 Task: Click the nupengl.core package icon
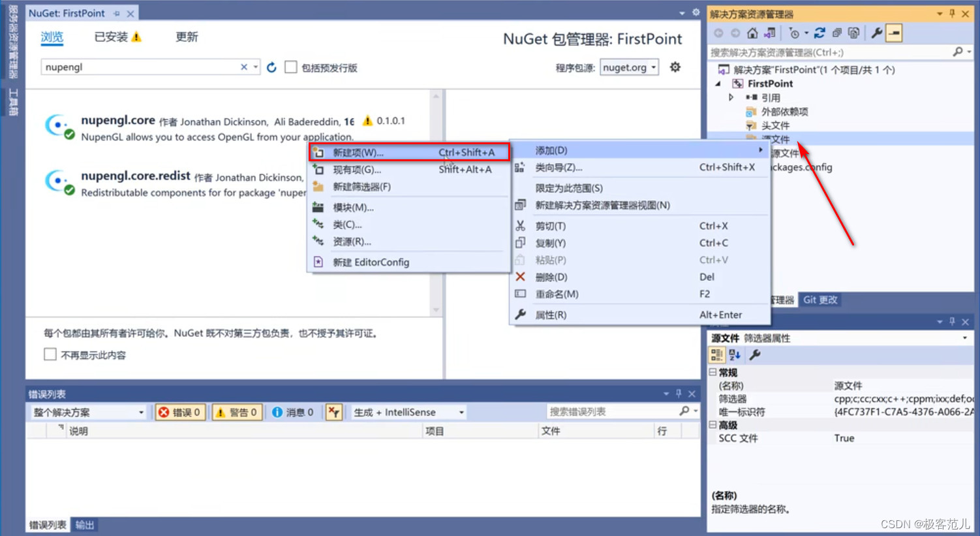(59, 125)
